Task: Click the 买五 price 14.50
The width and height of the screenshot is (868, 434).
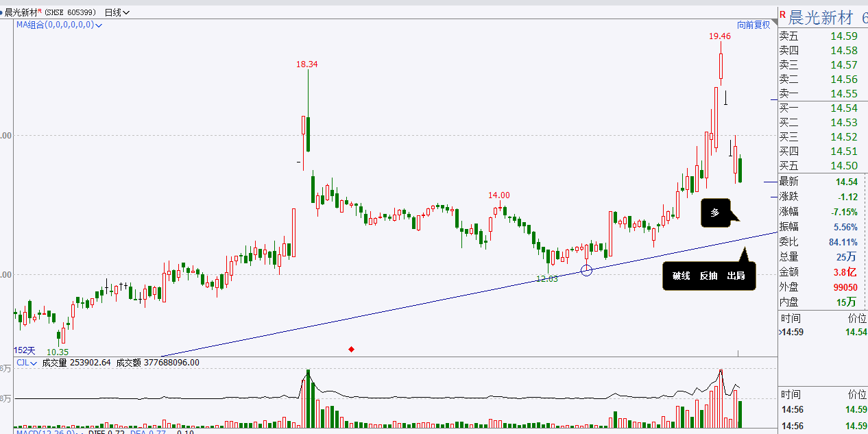Action: (x=843, y=165)
